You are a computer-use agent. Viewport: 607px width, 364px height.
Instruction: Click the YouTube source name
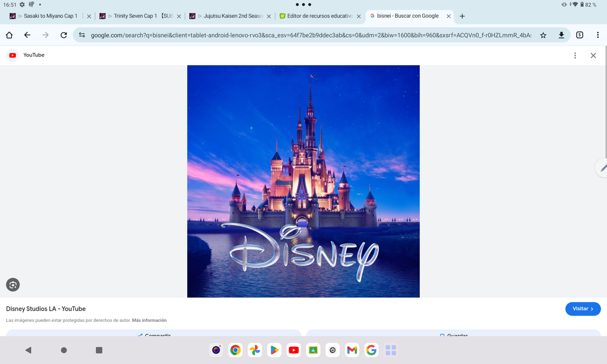tap(34, 55)
